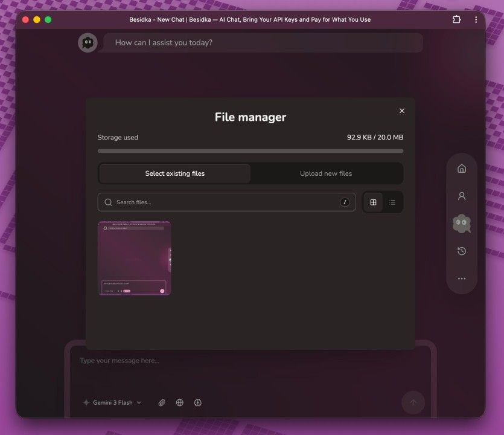The width and height of the screenshot is (504, 435).
Task: Click the storage used progress bar
Action: click(250, 151)
